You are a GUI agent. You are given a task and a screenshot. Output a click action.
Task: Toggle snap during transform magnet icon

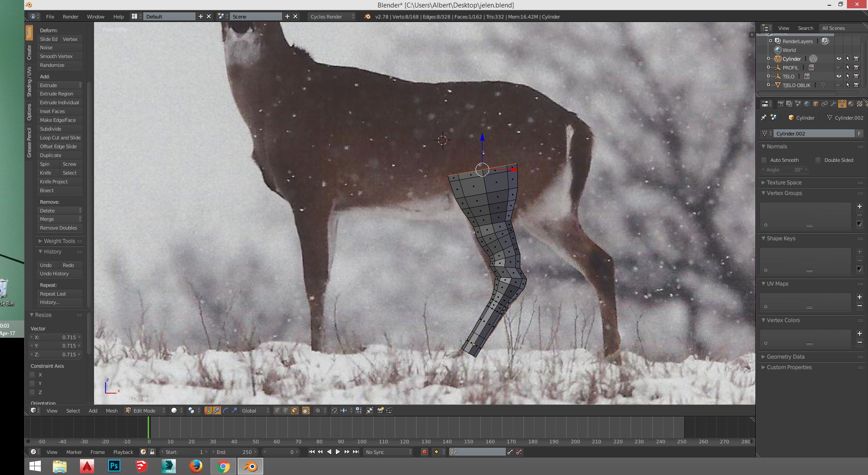(x=334, y=410)
